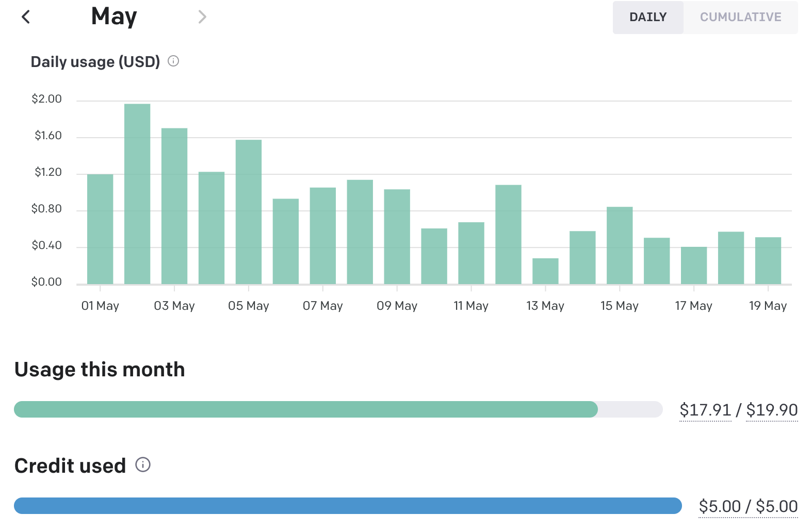Viewport: 812px width, 531px height.
Task: Select the 16 May usage bar
Action: pos(657,261)
